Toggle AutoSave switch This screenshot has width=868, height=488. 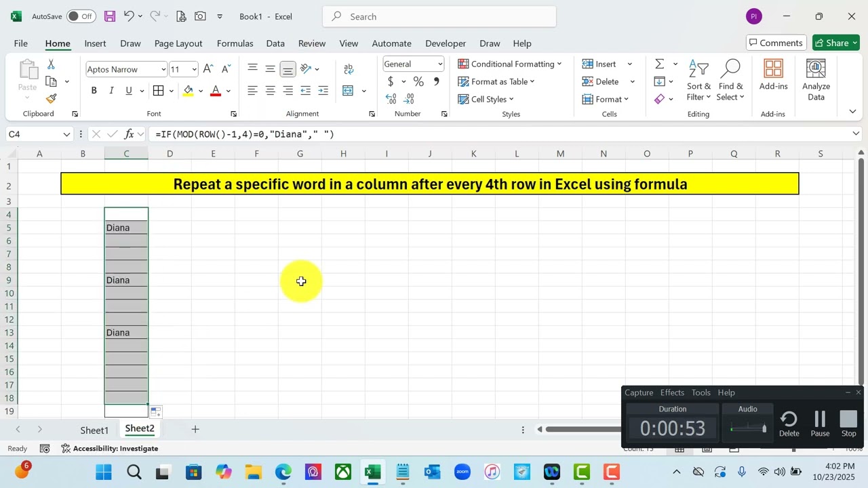(81, 16)
